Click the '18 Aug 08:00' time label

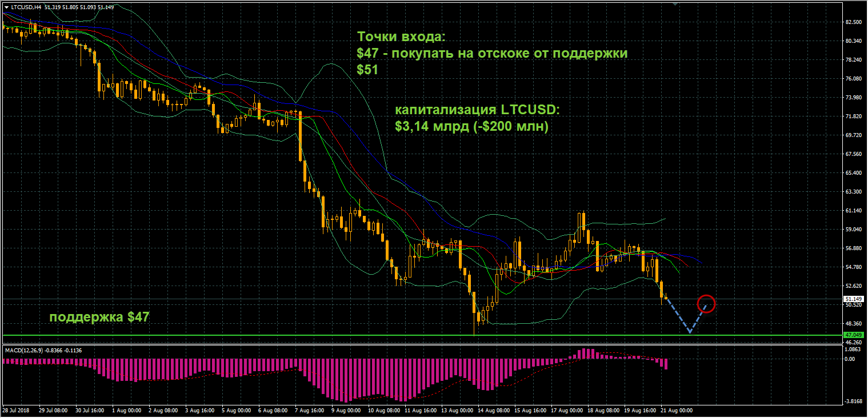603,410
